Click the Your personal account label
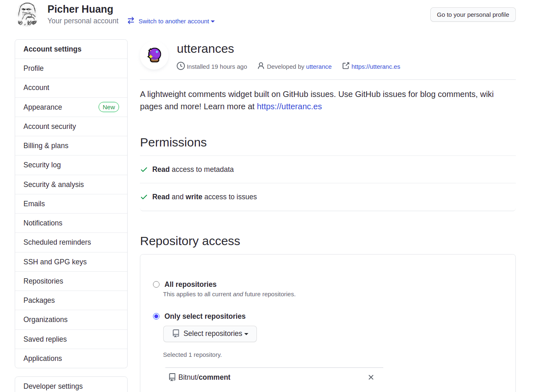Screen dimensions: 533x392 click(x=83, y=21)
